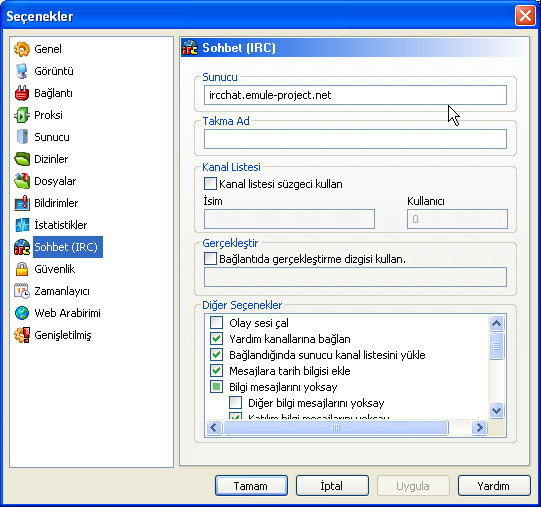Viewport: 541px width, 507px height.
Task: Uncheck Yardım kanallarına bağlan option
Action: tap(216, 339)
